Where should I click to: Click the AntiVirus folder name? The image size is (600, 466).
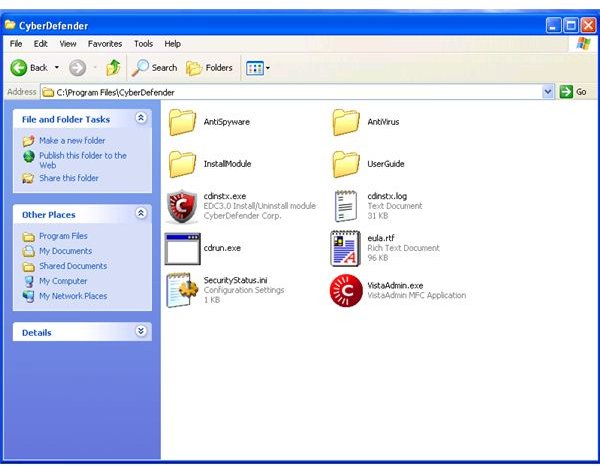tap(383, 122)
